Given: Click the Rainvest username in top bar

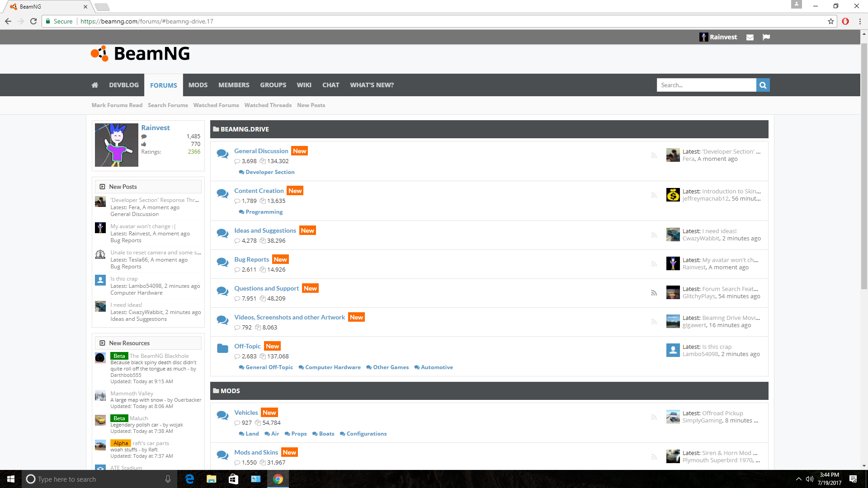Looking at the screenshot, I should [x=723, y=37].
